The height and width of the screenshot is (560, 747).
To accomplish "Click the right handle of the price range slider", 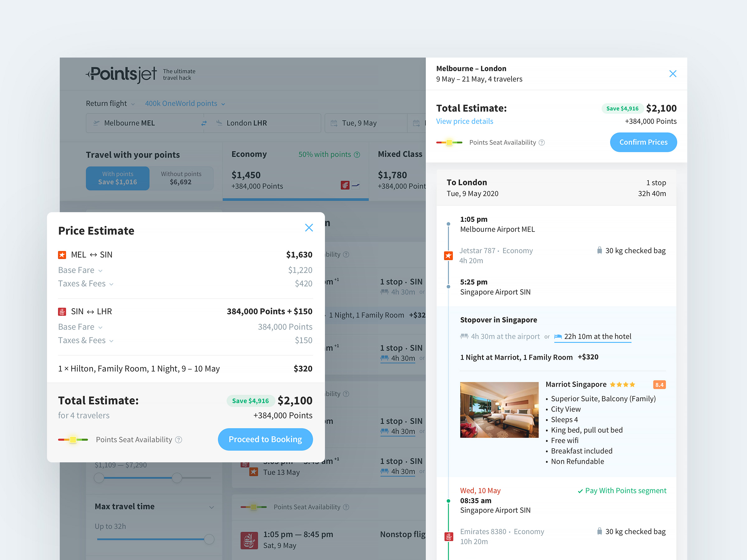I will [x=177, y=478].
